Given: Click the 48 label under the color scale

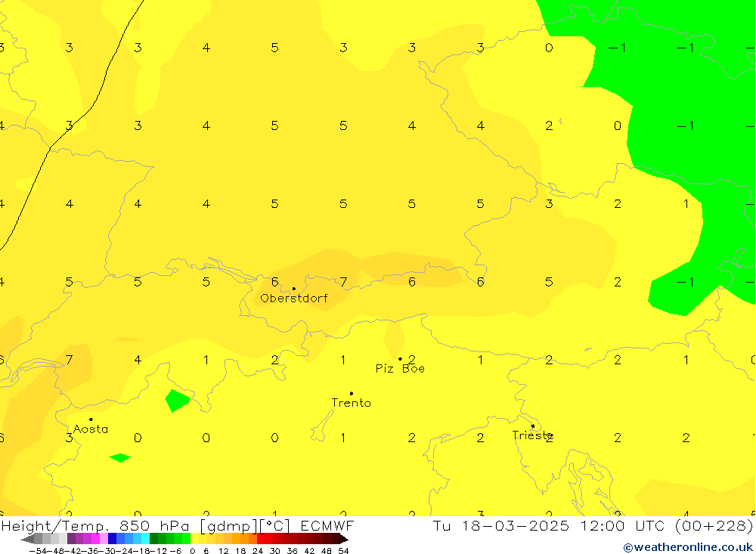Looking at the screenshot, I should 327,551.
